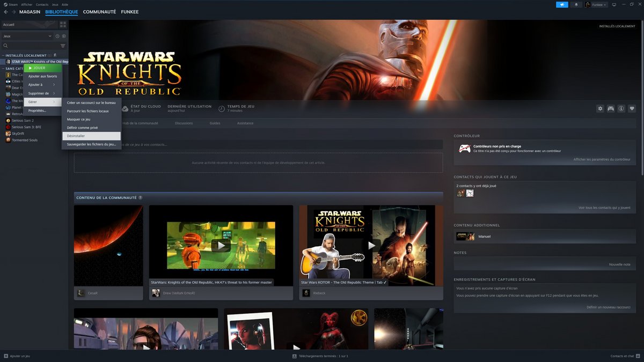Click the library search field
Image resolution: width=644 pixels, height=362 pixels.
(x=31, y=46)
